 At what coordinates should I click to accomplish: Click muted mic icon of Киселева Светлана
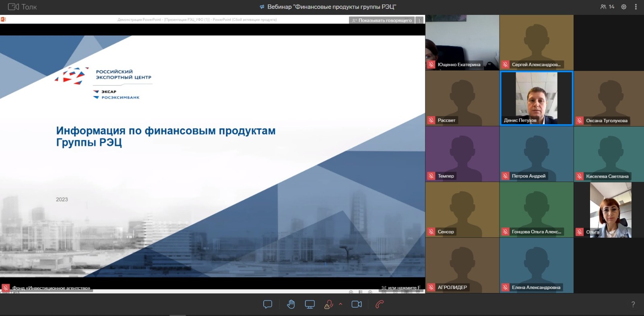[580, 176]
